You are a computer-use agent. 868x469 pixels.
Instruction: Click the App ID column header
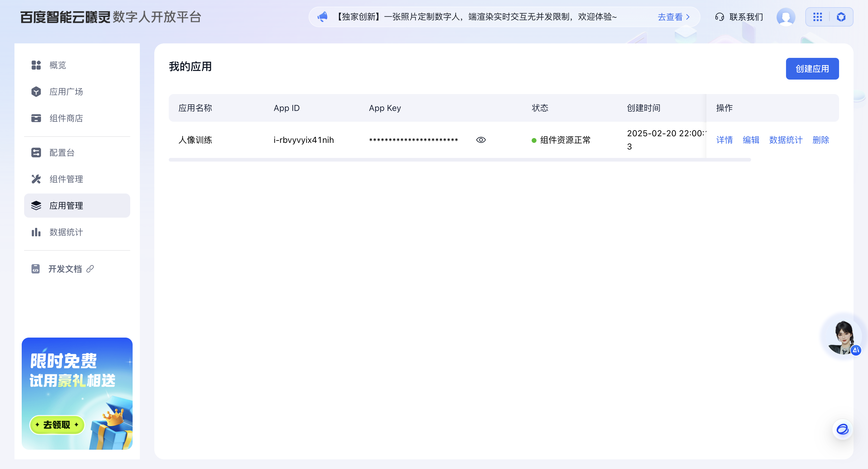pos(286,108)
